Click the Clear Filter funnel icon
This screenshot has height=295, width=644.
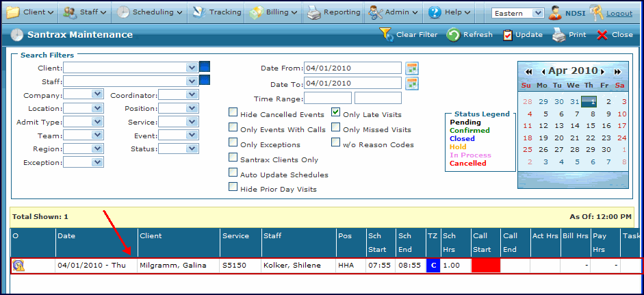(386, 35)
